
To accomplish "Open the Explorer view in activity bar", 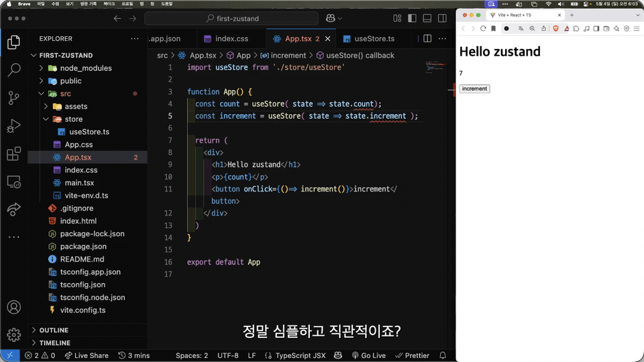I will 13,42.
